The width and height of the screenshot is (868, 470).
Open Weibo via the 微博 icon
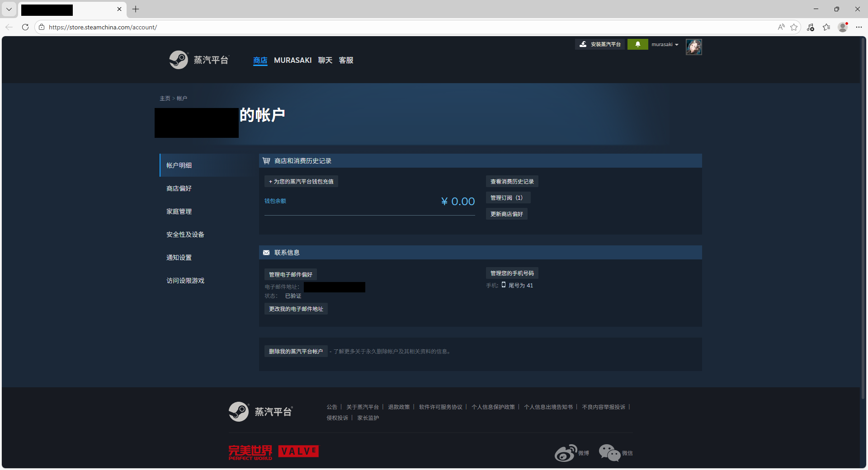click(x=566, y=452)
